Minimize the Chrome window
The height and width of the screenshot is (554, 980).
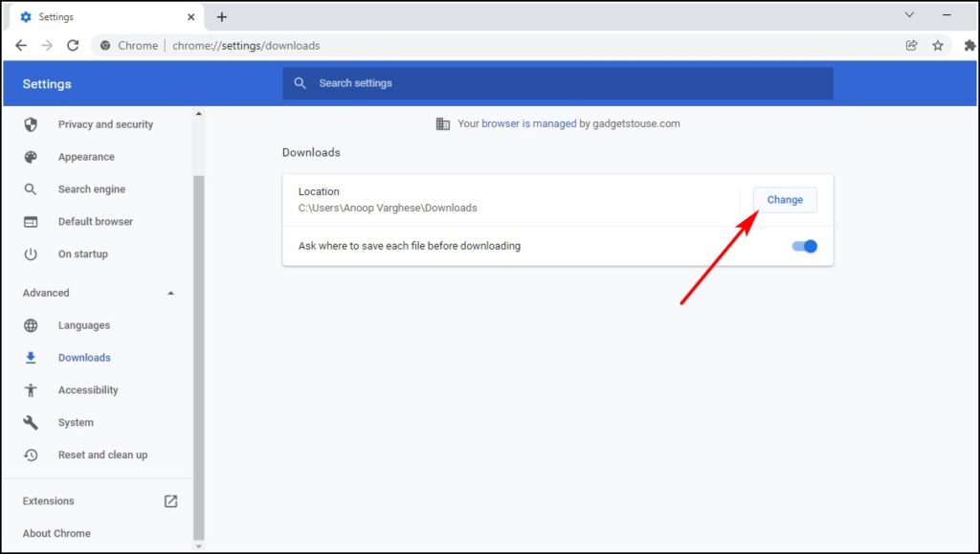[x=947, y=14]
